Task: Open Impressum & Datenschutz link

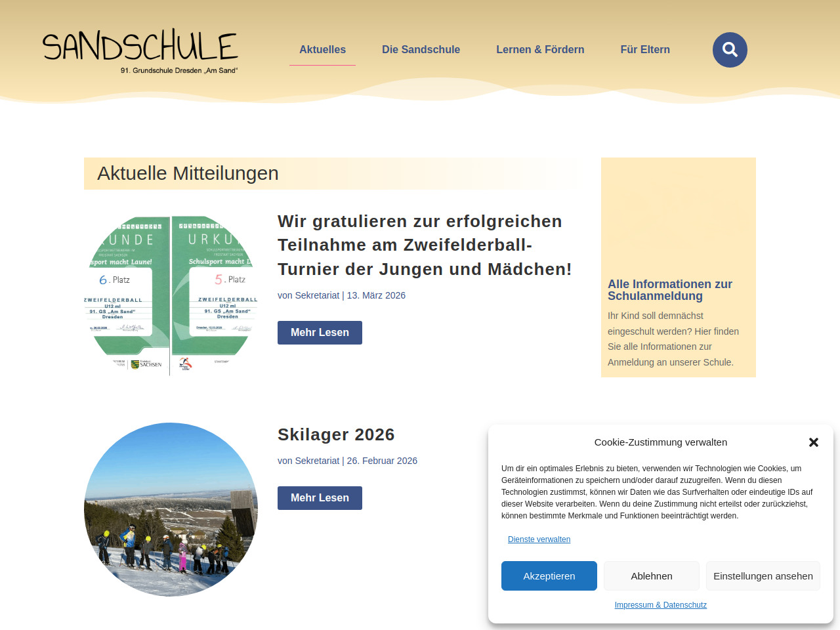Action: point(660,605)
